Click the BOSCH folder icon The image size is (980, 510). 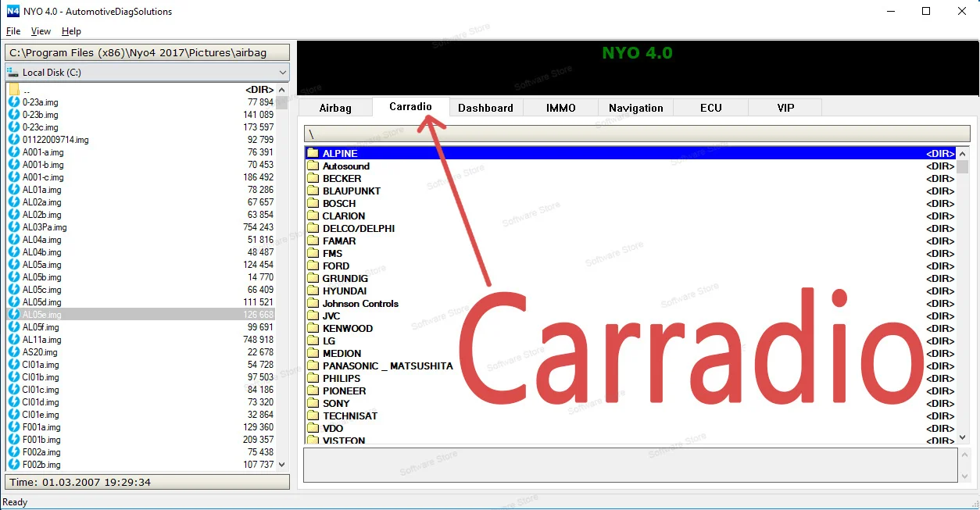coord(313,204)
